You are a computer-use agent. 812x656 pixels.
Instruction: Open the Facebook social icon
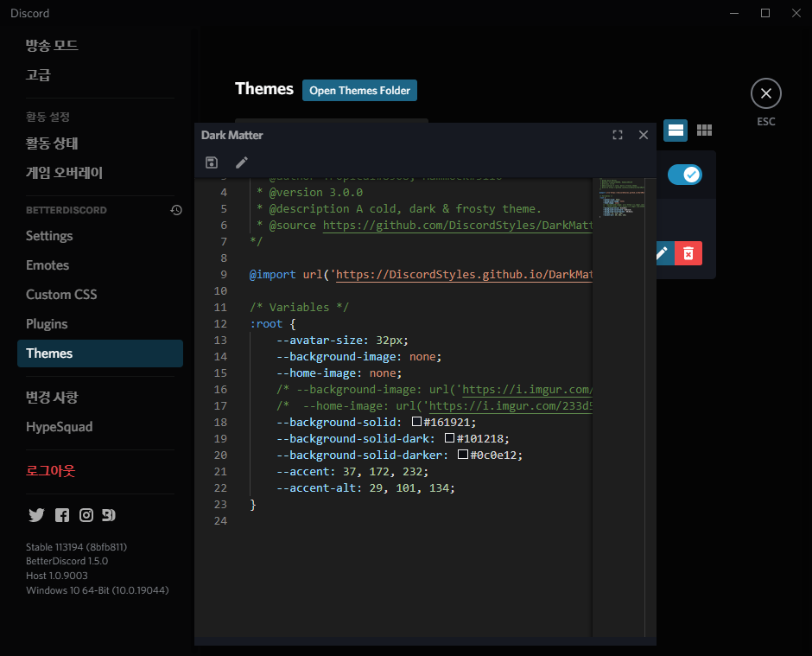[x=62, y=515]
